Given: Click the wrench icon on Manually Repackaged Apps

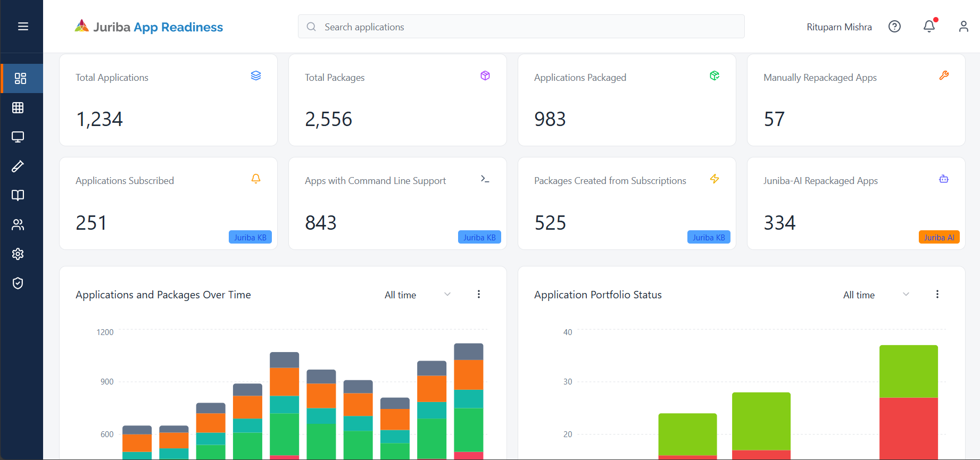Looking at the screenshot, I should pyautogui.click(x=944, y=76).
